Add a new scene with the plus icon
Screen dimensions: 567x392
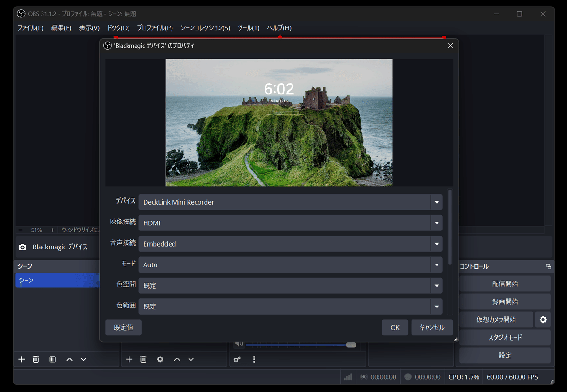[21, 359]
